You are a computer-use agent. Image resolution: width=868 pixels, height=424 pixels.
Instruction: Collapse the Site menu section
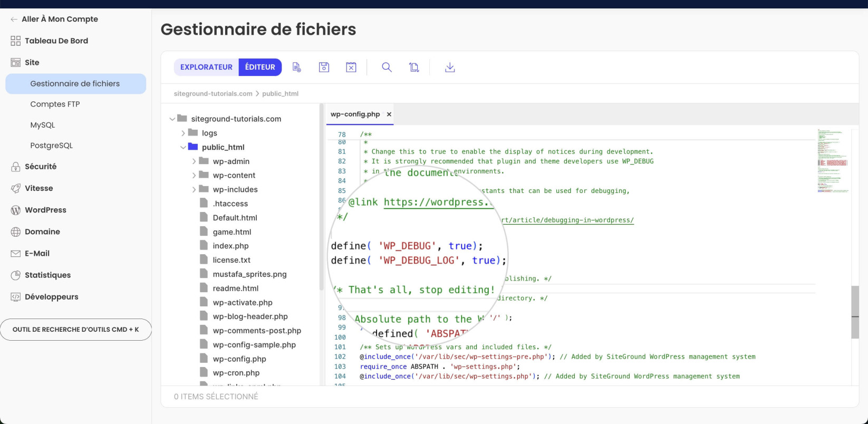click(32, 62)
